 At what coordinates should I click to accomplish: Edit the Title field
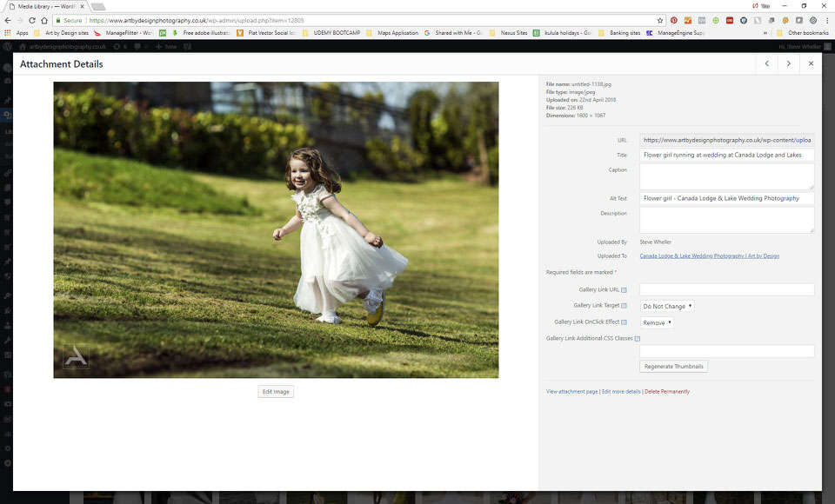pos(727,155)
